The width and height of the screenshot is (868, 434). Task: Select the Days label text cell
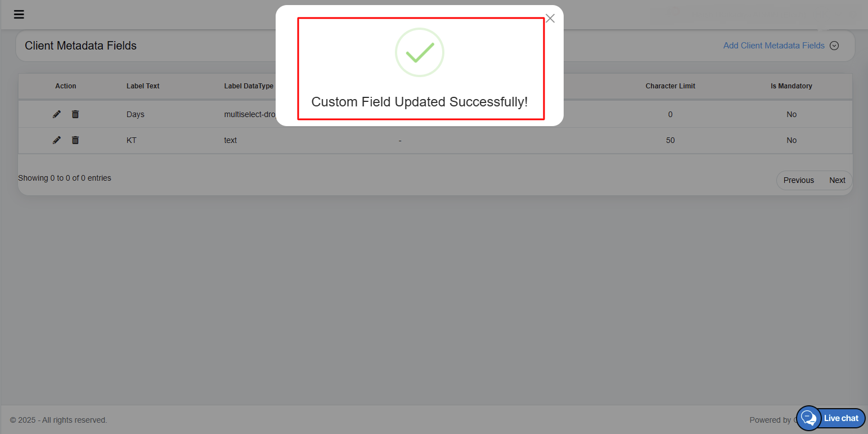pyautogui.click(x=136, y=114)
